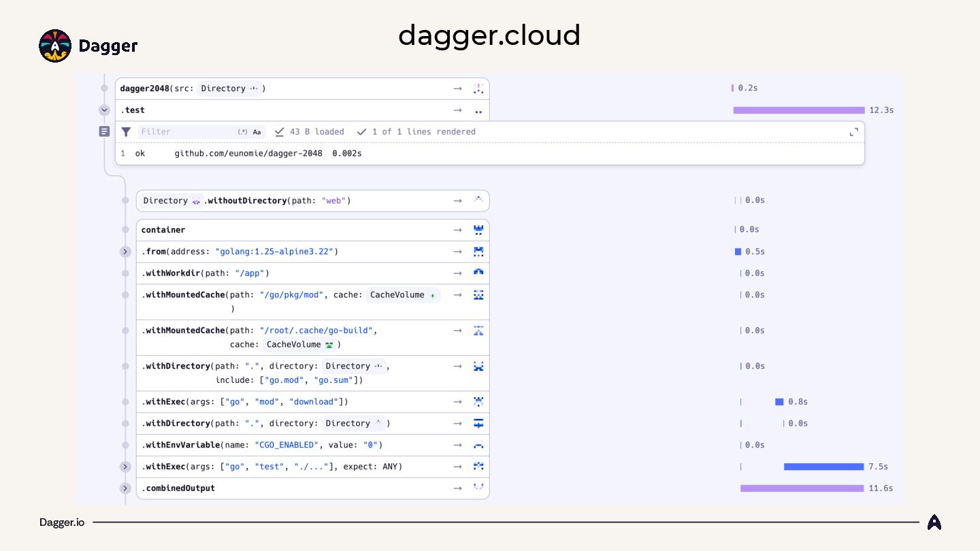Click the funnel filter icon in logs panel

[126, 132]
